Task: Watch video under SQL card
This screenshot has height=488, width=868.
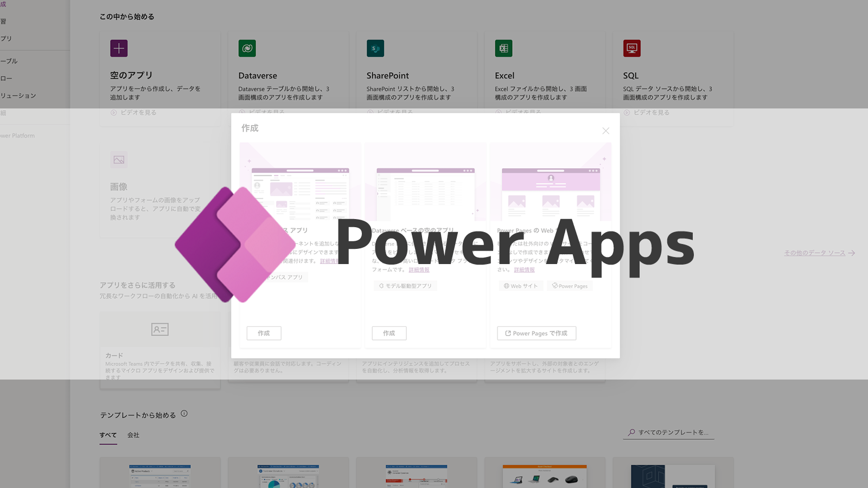Action: [x=647, y=112]
